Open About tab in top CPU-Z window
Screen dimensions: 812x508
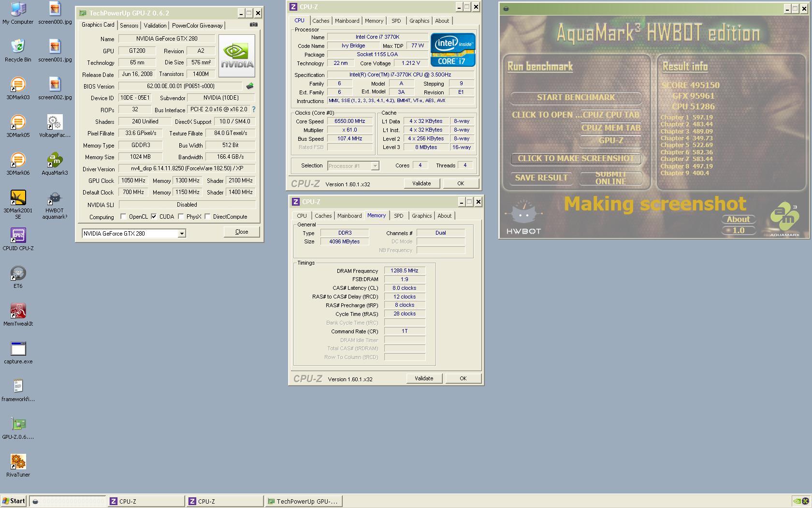(x=442, y=21)
